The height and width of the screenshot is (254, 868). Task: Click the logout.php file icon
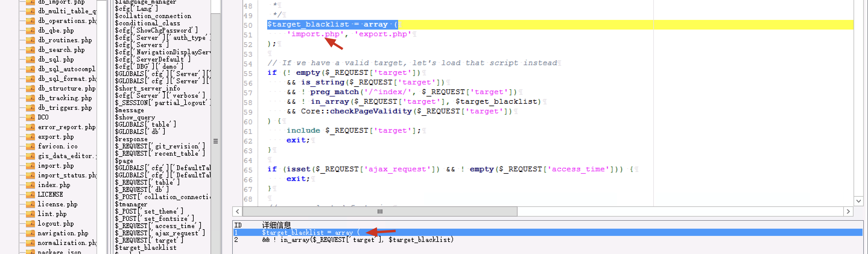(x=30, y=224)
